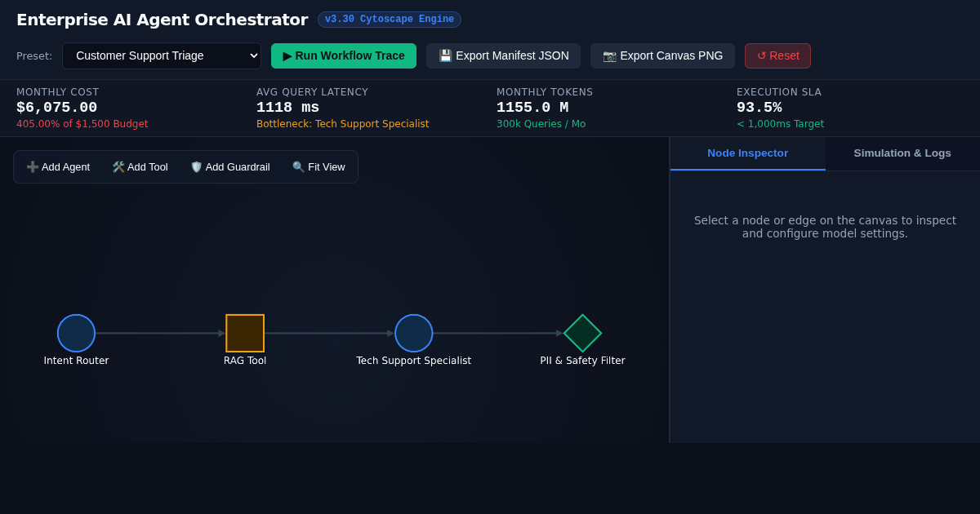Export the canvas as PNG
The width and height of the screenshot is (980, 514).
click(x=662, y=55)
